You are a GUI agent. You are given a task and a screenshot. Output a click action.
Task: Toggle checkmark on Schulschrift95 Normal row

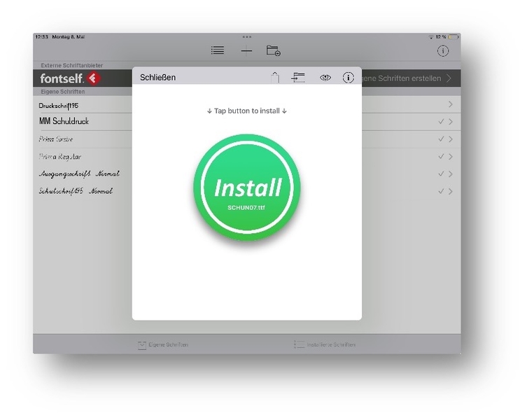pos(441,191)
